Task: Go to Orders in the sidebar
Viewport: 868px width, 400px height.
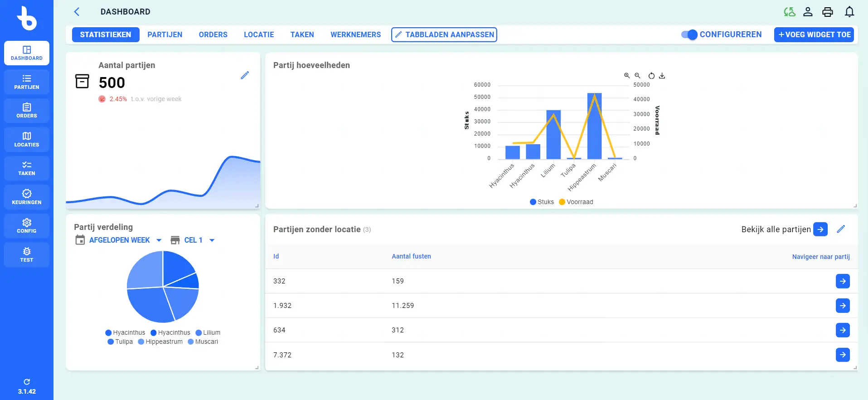Action: coord(27,111)
